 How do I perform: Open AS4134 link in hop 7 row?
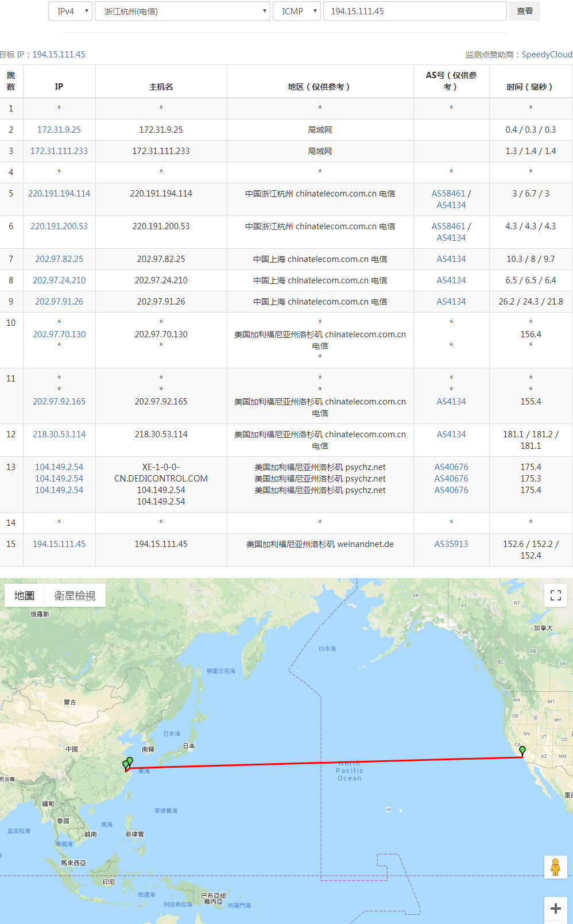pyautogui.click(x=451, y=259)
